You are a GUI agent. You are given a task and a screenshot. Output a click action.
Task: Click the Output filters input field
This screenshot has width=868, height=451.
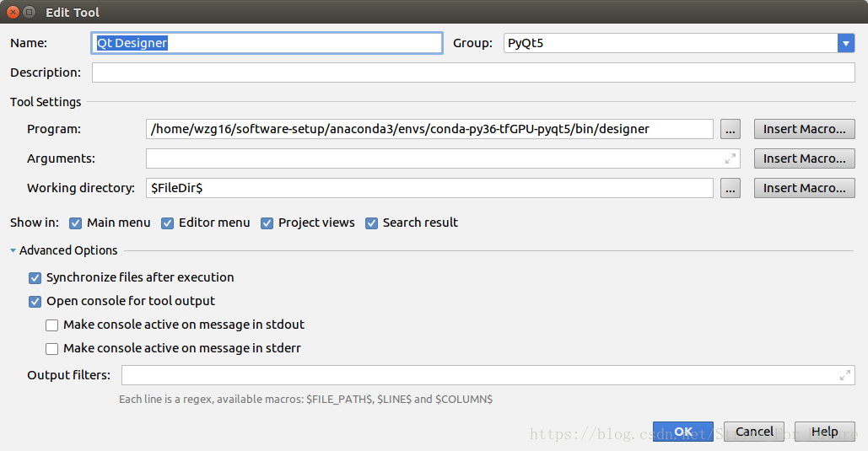[488, 375]
